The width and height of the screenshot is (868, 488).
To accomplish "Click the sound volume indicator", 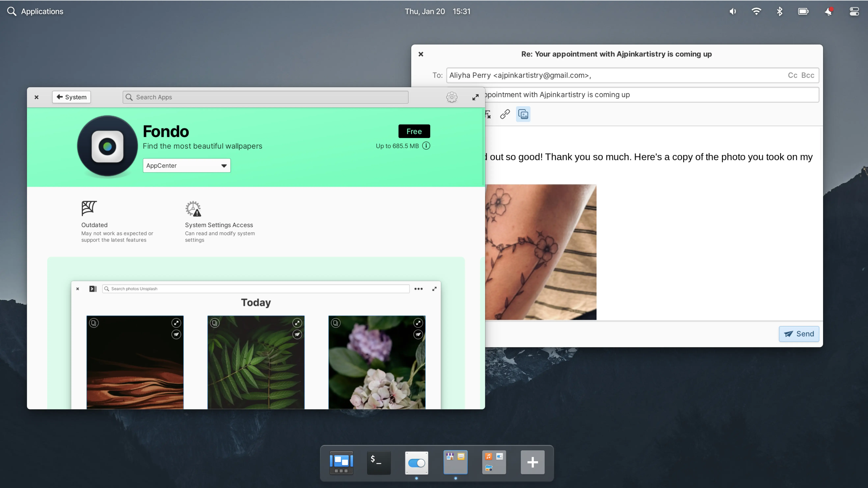I will 732,12.
